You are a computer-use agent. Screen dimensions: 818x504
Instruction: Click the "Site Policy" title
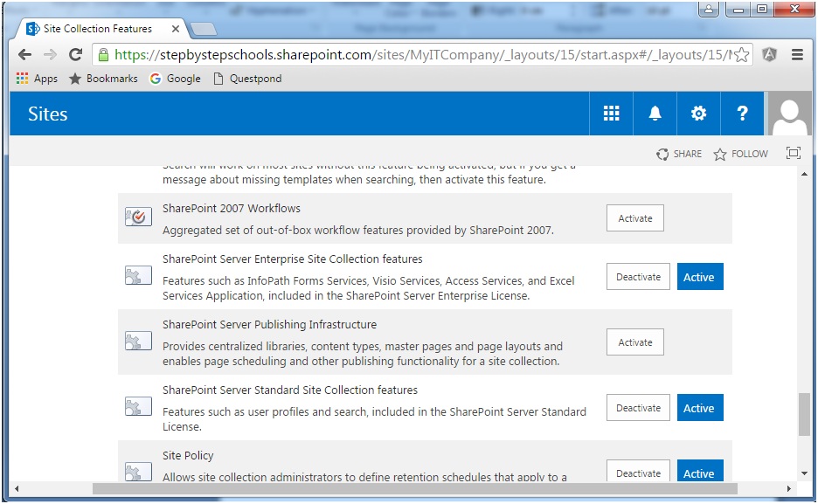point(188,456)
